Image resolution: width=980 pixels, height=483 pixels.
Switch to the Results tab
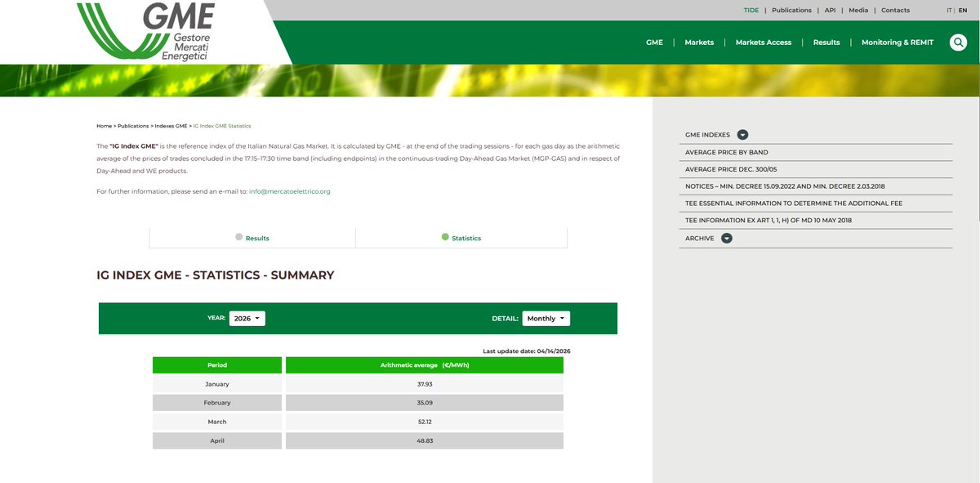[x=252, y=238]
